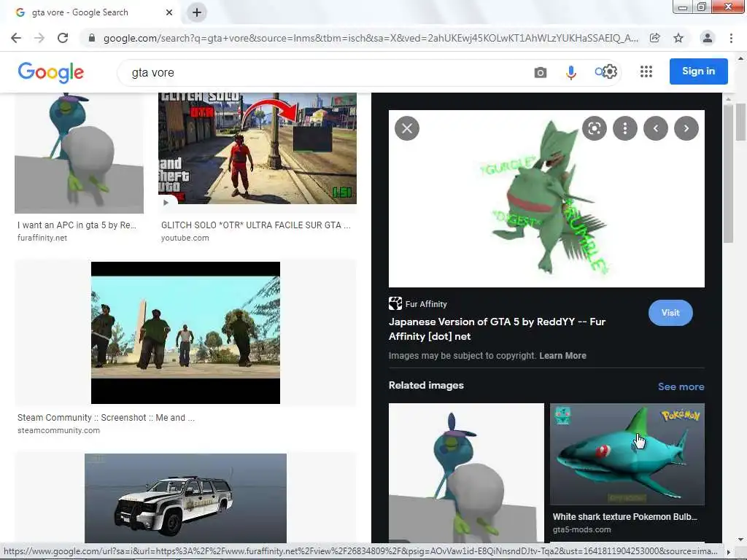
Task: Bookmark this tab with star icon
Action: (x=678, y=38)
